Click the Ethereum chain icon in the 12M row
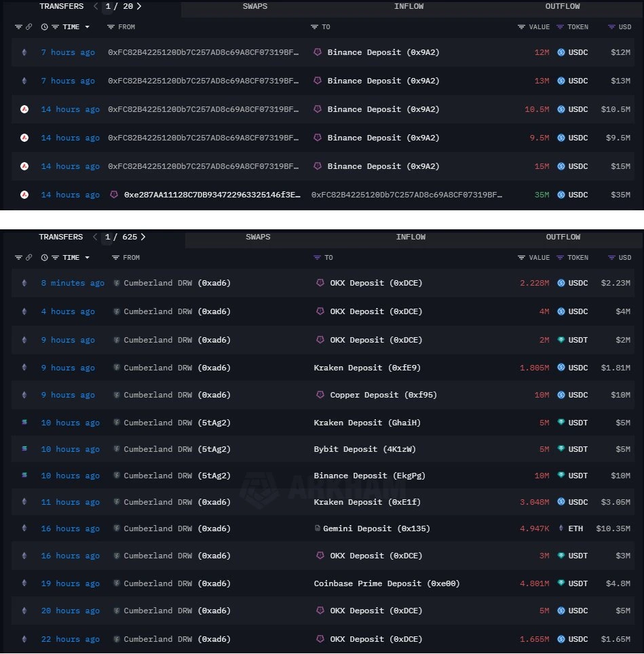Screen dimensions: 644x654 (x=24, y=52)
